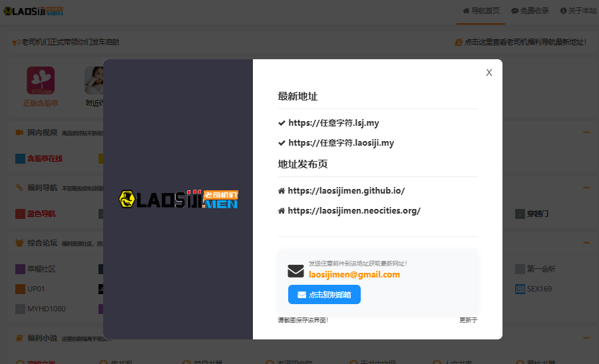The image size is (599, 364).
Task: Expand the 国内视频 section more dots
Action: pyautogui.click(x=586, y=132)
